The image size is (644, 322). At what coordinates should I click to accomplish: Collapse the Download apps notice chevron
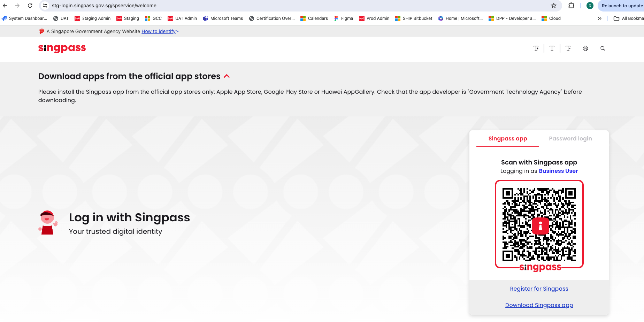click(227, 76)
